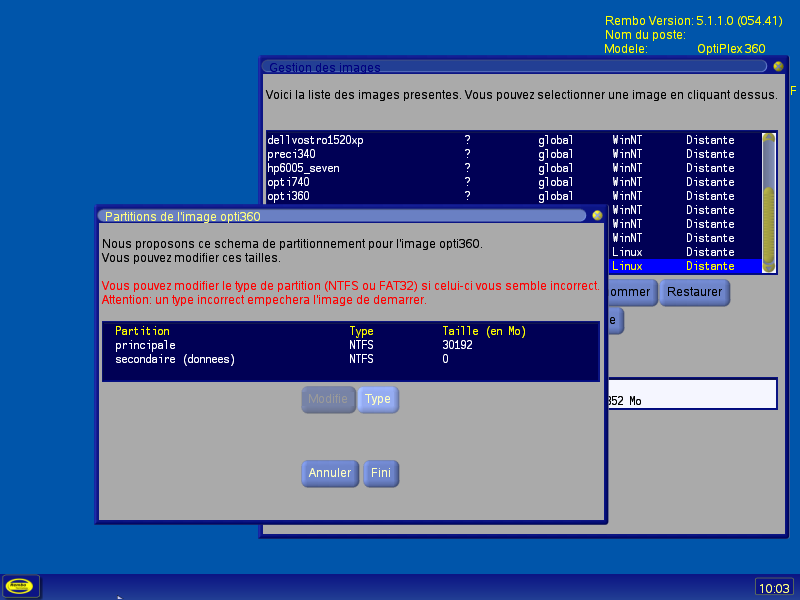Select image dellvostro1520xp in the list
Image resolution: width=800 pixels, height=600 pixels.
click(x=514, y=140)
